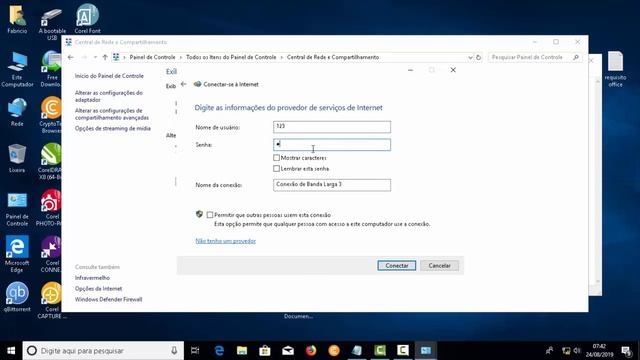Screen dimensions: 640x360
Task: Select 'Central de Rede e Compartilhamento' breadcrumb
Action: click(x=333, y=57)
